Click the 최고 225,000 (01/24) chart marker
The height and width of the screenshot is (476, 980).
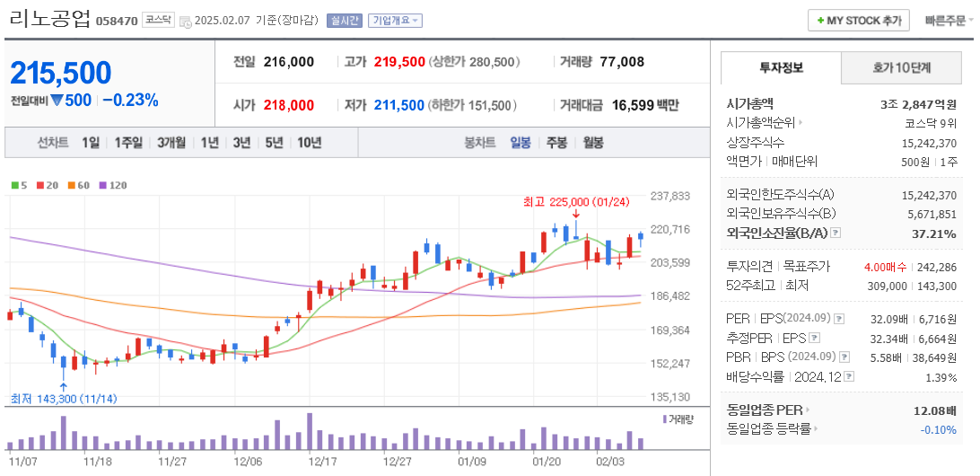pos(576,202)
